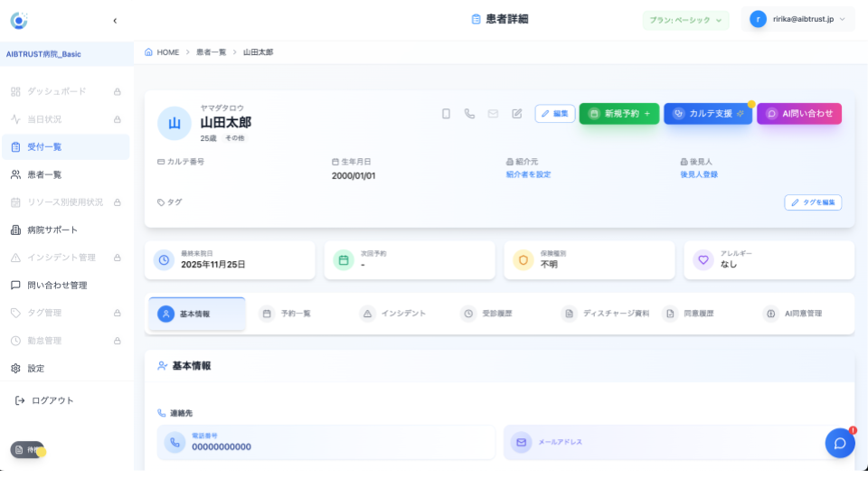Image resolution: width=868 pixels, height=488 pixels.
Task: Click the 編集 edit button
Action: [555, 114]
